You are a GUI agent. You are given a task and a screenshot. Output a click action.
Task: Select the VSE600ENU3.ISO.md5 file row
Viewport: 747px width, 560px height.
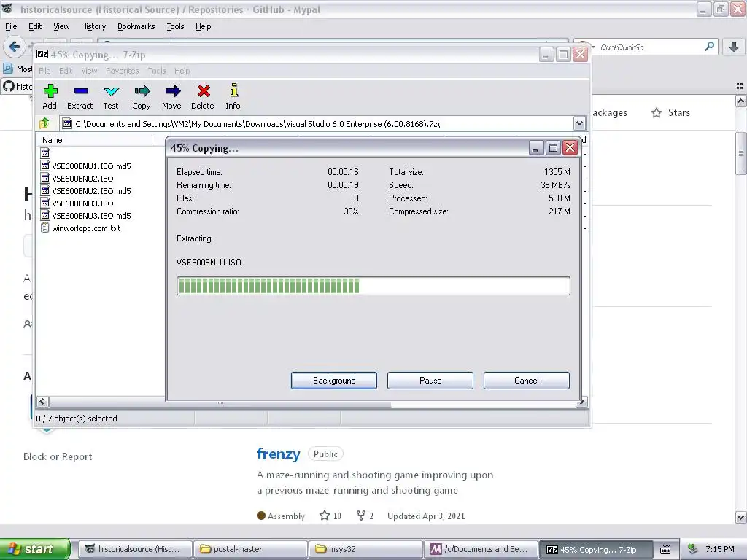click(91, 215)
